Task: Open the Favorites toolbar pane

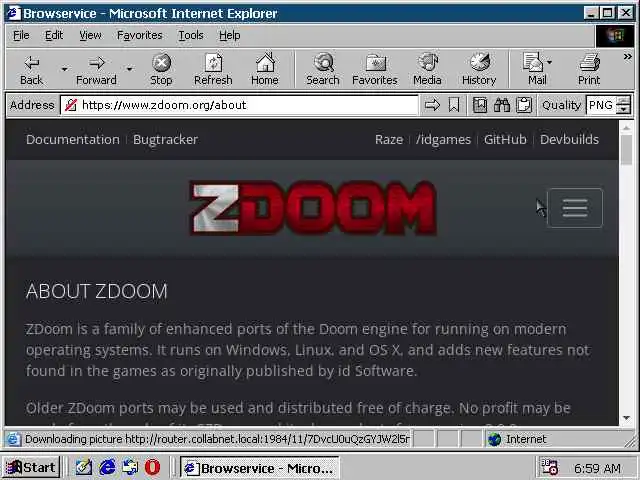Action: coord(375,70)
